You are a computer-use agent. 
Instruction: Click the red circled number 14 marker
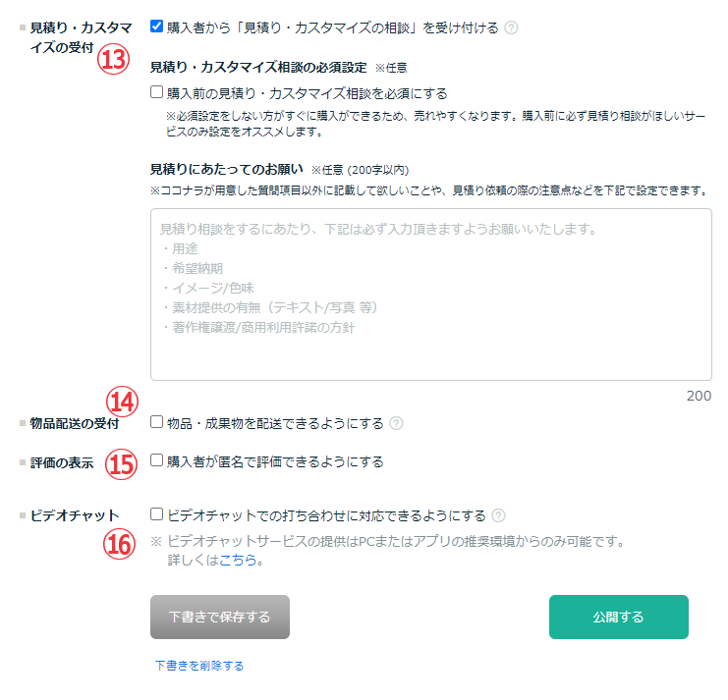tap(122, 401)
